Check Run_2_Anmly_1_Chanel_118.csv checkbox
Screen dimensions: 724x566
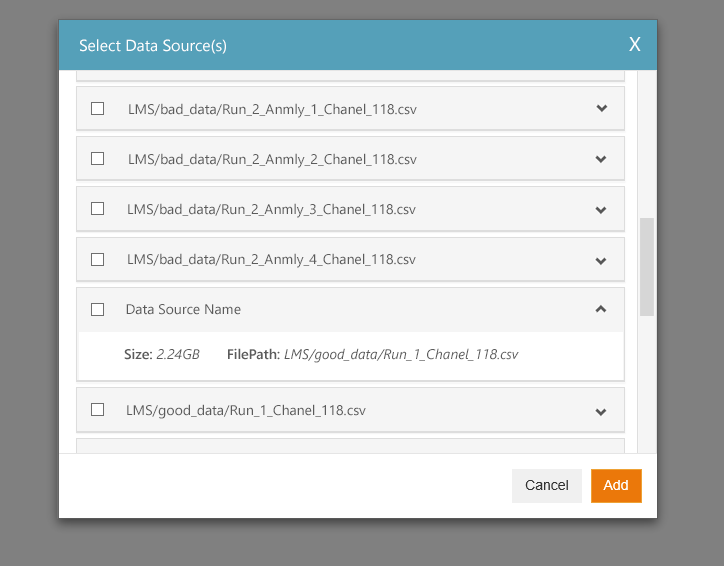pos(97,109)
